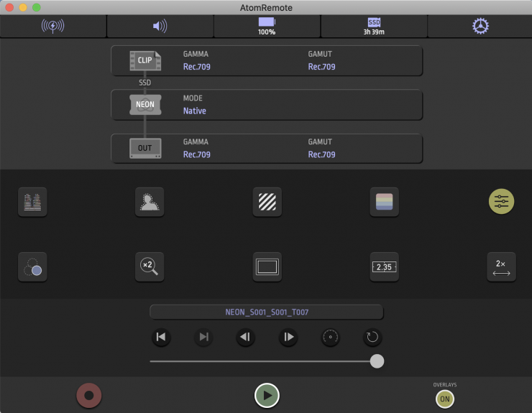This screenshot has height=413, width=532.
Task: Activate the 2x zoom magnifier
Action: [150, 267]
